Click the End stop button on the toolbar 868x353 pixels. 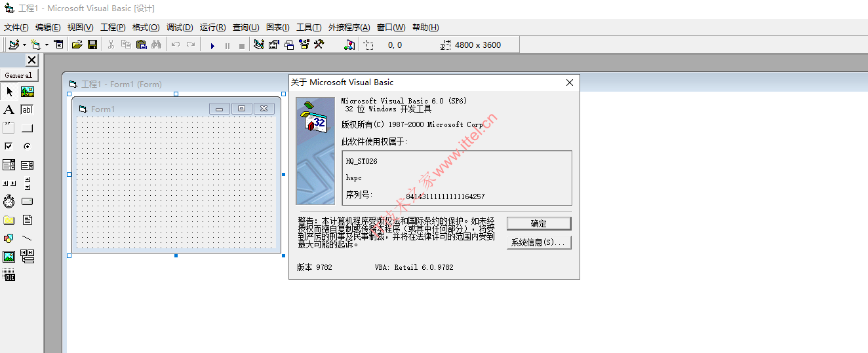(x=241, y=45)
